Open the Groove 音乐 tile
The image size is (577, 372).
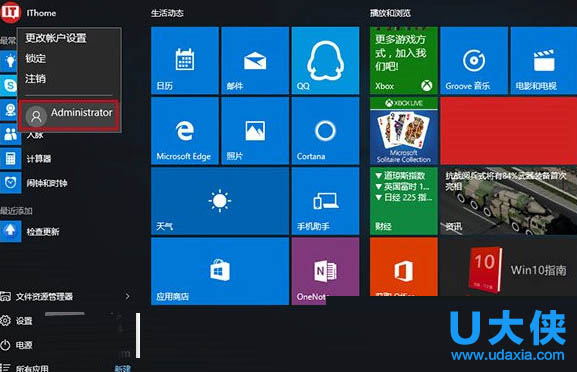point(474,60)
